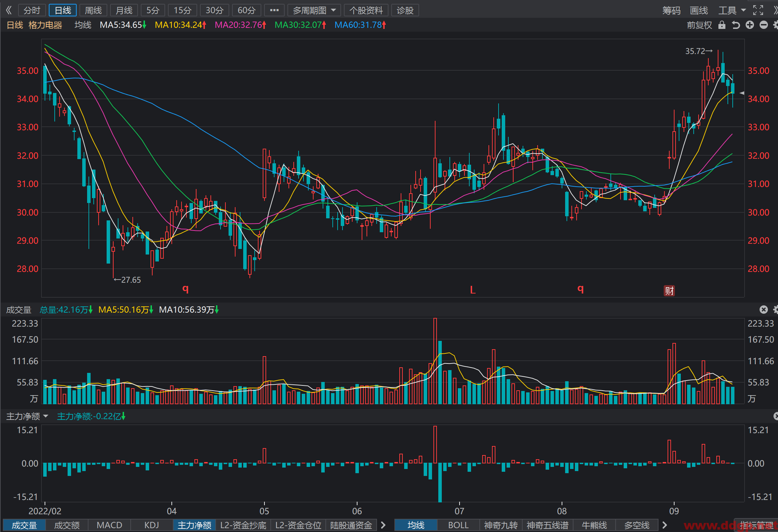Select 成交额 sub-indicator tab
The width and height of the screenshot is (778, 532).
click(67, 525)
